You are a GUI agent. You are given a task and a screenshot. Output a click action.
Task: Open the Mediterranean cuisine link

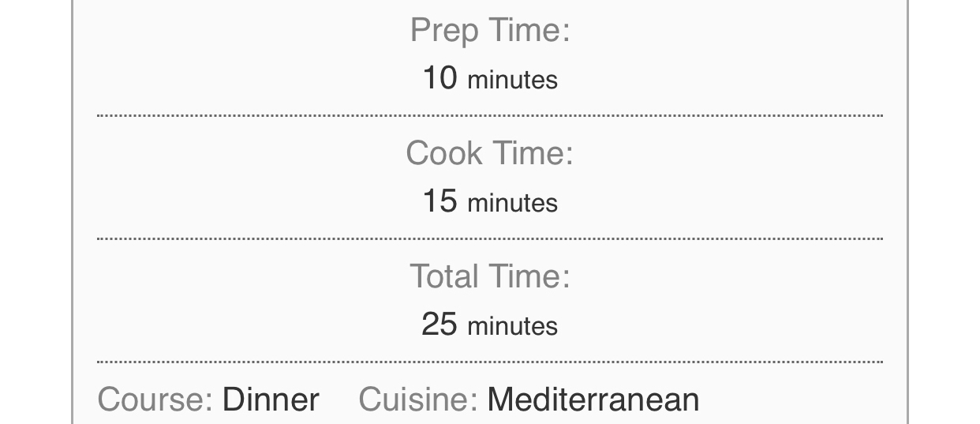(x=593, y=400)
